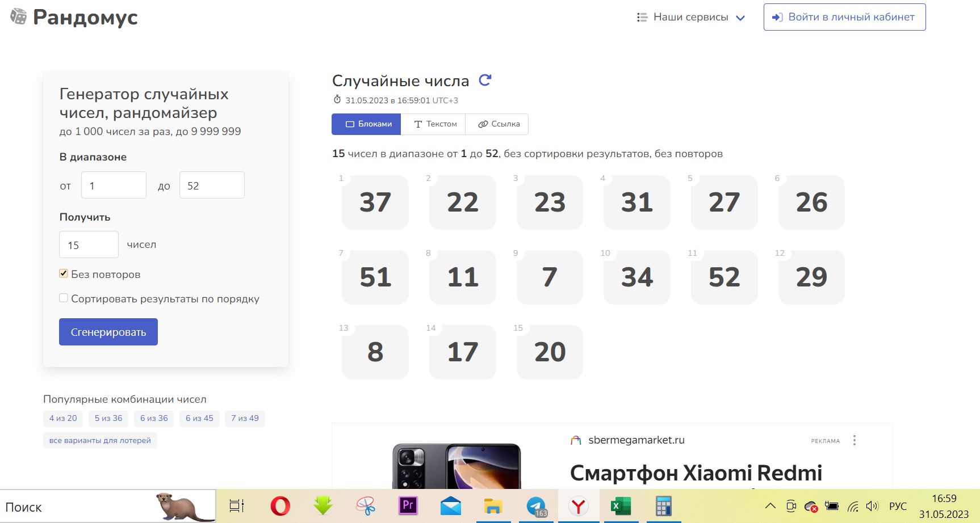This screenshot has width=980, height=523.
Task: Click the number block 51
Action: tap(375, 277)
